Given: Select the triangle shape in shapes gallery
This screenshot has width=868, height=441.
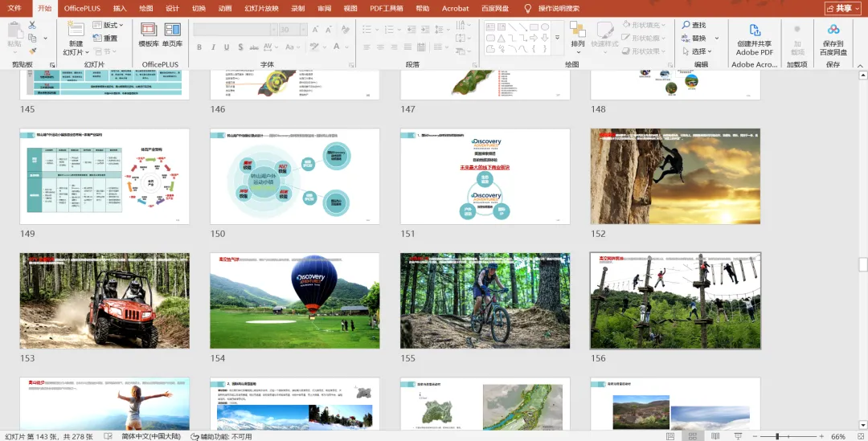Looking at the screenshot, I should [501, 38].
